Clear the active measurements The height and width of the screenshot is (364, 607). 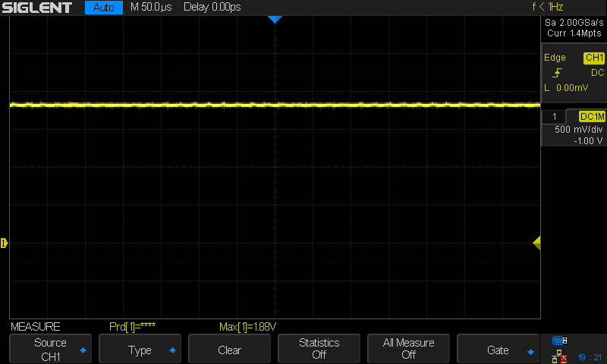point(229,349)
